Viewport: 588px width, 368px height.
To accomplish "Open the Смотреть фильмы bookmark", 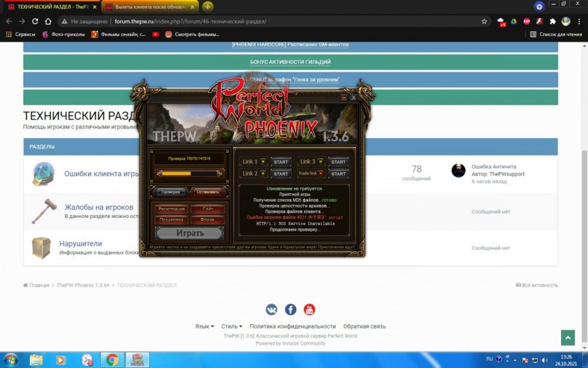I will (192, 34).
